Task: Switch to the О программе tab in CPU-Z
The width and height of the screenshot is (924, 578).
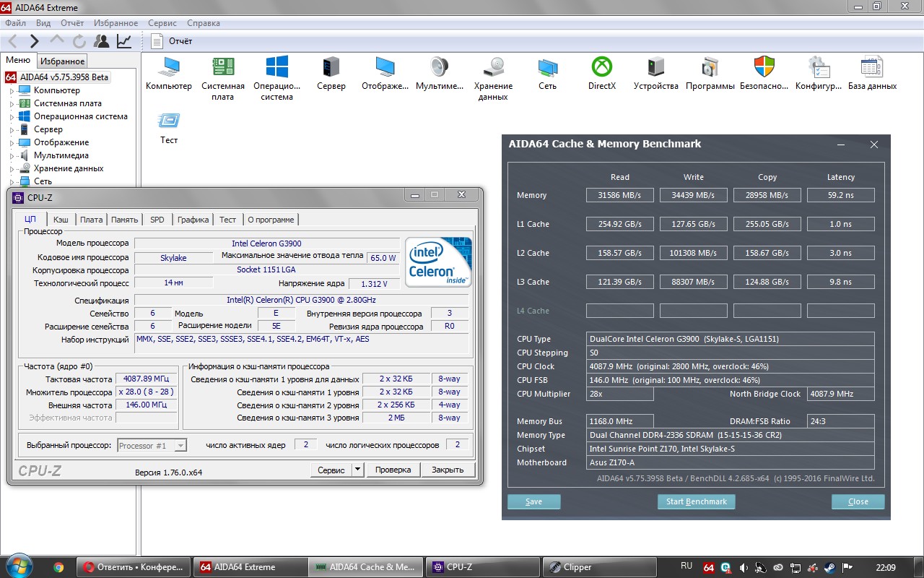Action: point(271,220)
